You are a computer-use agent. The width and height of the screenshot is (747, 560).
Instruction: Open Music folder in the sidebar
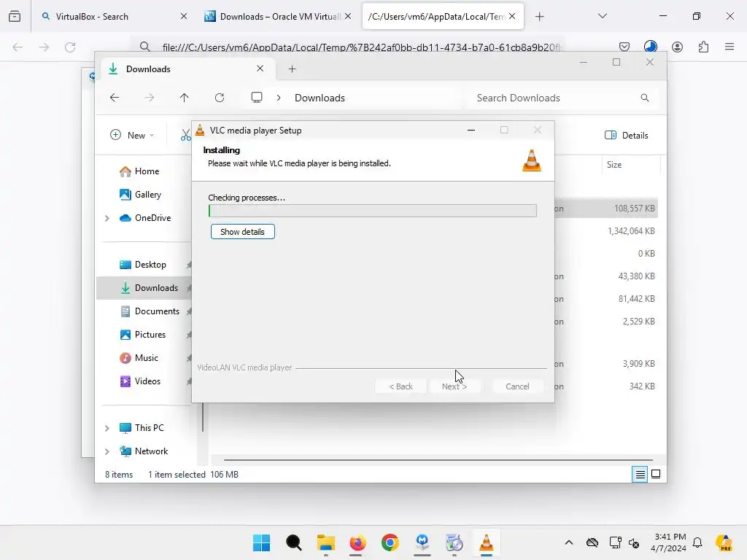pos(139,358)
